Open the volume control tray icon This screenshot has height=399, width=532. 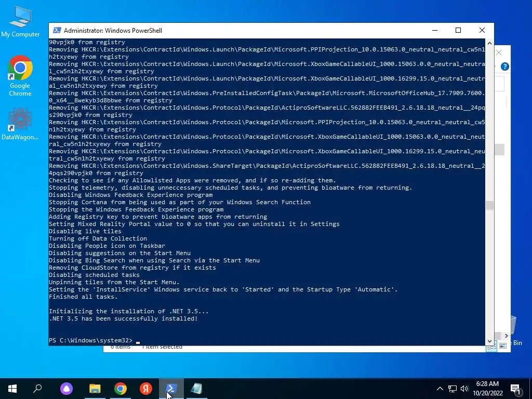coord(464,389)
